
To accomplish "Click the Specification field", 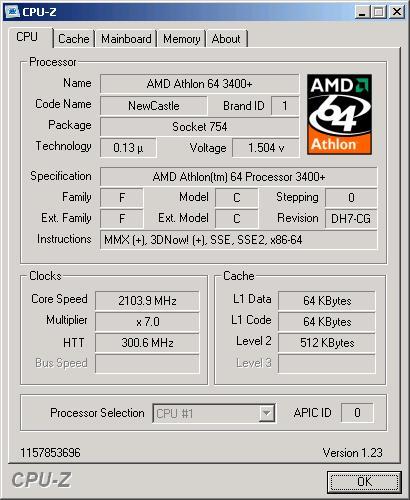I will pos(238,177).
